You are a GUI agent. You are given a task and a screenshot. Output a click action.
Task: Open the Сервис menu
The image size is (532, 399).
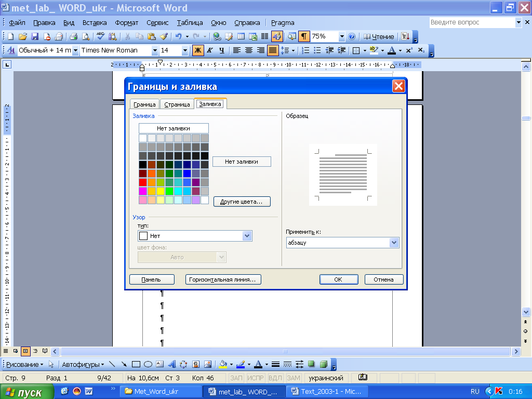[x=157, y=23]
